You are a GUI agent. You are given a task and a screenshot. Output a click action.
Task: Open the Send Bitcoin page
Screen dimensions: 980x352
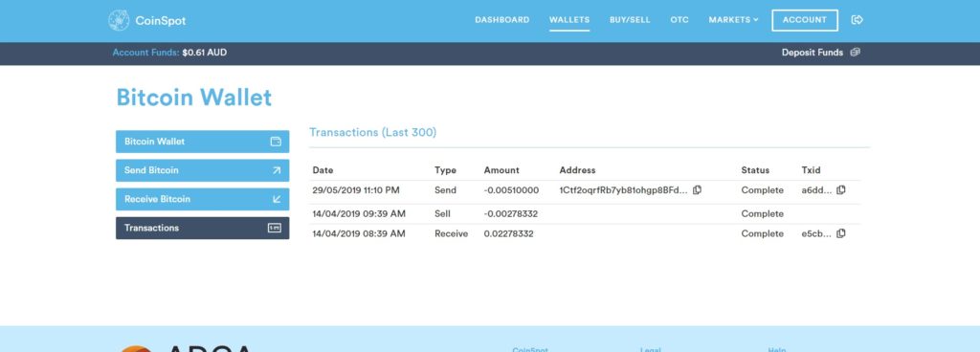(203, 170)
